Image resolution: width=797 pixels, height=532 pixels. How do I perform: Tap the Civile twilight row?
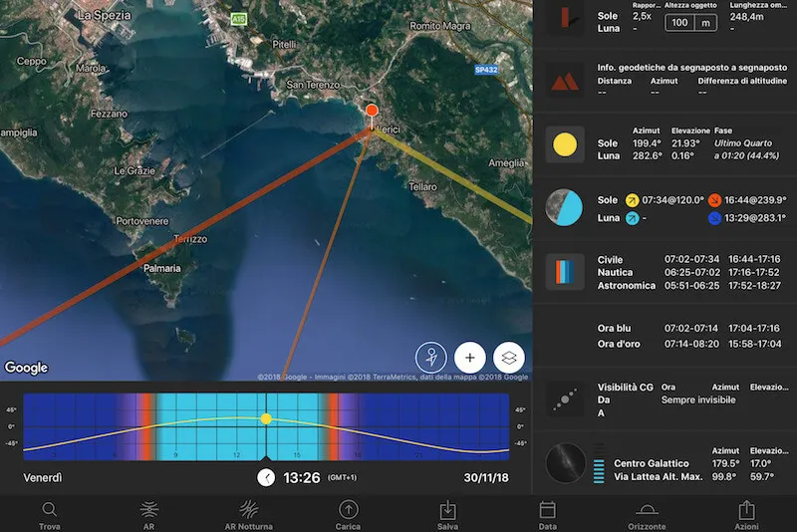pyautogui.click(x=688, y=259)
